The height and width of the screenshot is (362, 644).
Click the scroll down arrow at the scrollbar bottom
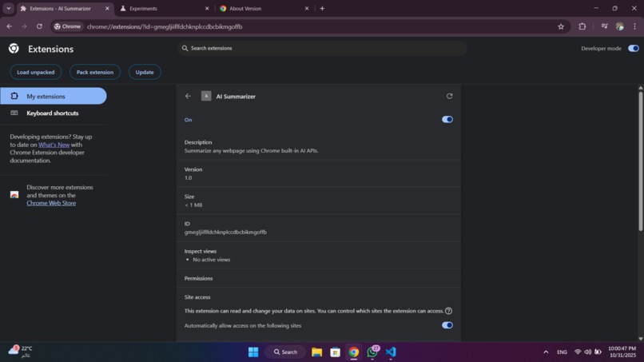click(x=640, y=339)
